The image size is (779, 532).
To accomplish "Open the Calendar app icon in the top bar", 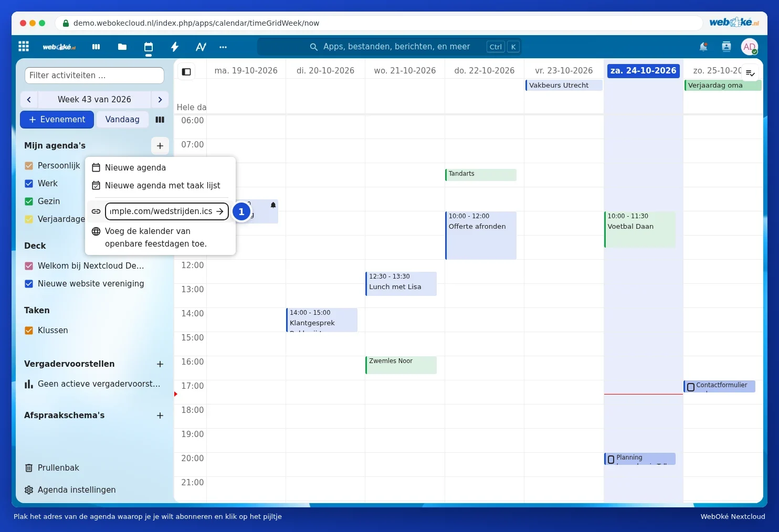I will click(149, 47).
